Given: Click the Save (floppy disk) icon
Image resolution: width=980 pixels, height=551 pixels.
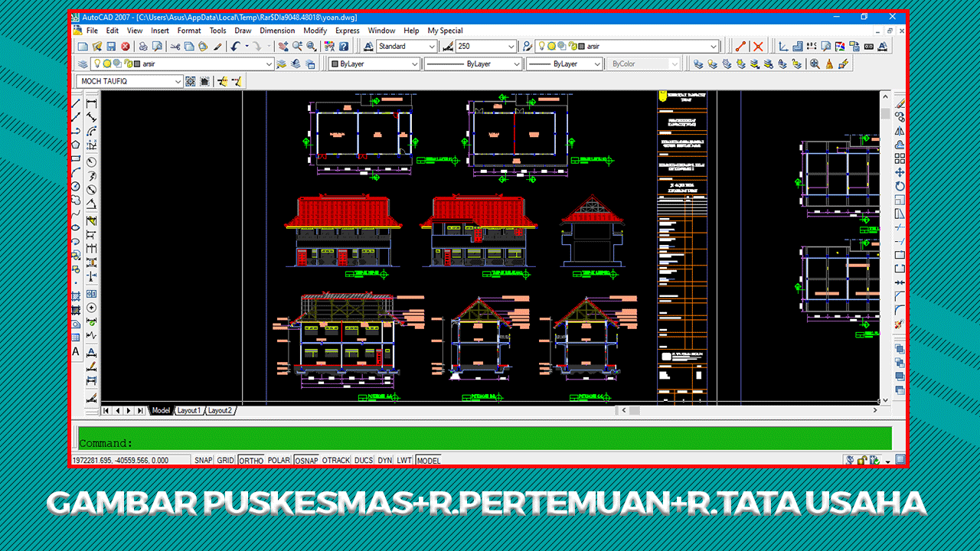Looking at the screenshot, I should [x=111, y=47].
